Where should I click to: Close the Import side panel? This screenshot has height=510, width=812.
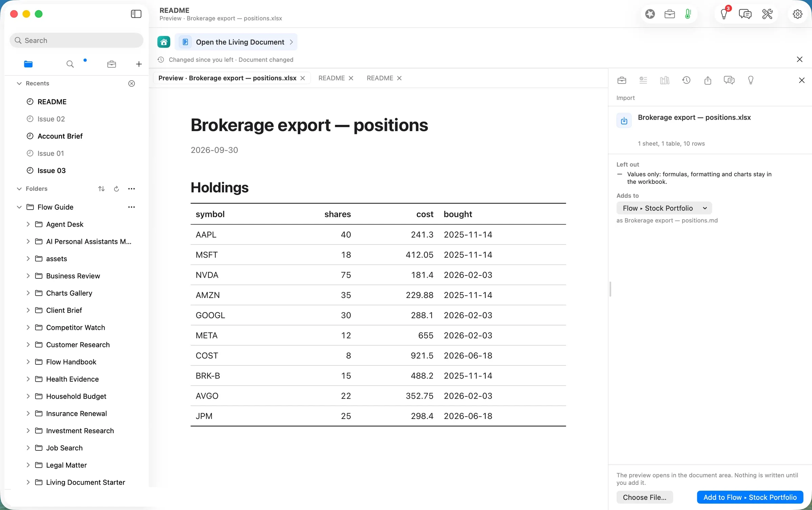click(x=802, y=80)
